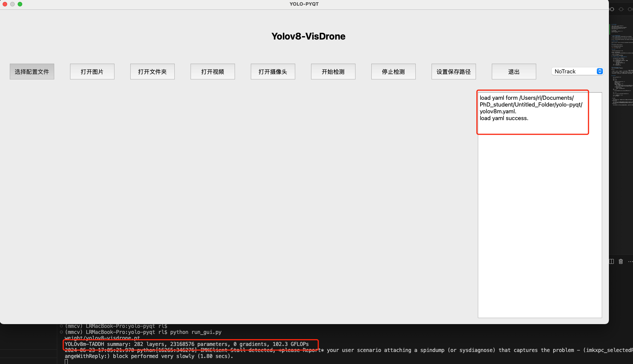This screenshot has width=633, height=364.
Task: Kill the terminal with the trash icon
Action: pos(621,262)
